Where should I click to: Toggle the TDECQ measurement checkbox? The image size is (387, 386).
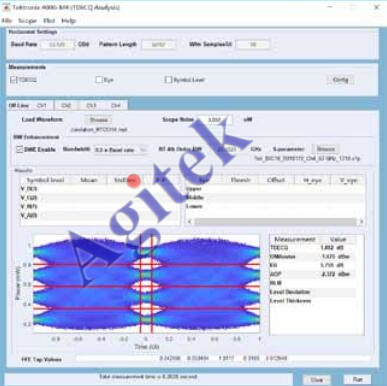(14, 80)
